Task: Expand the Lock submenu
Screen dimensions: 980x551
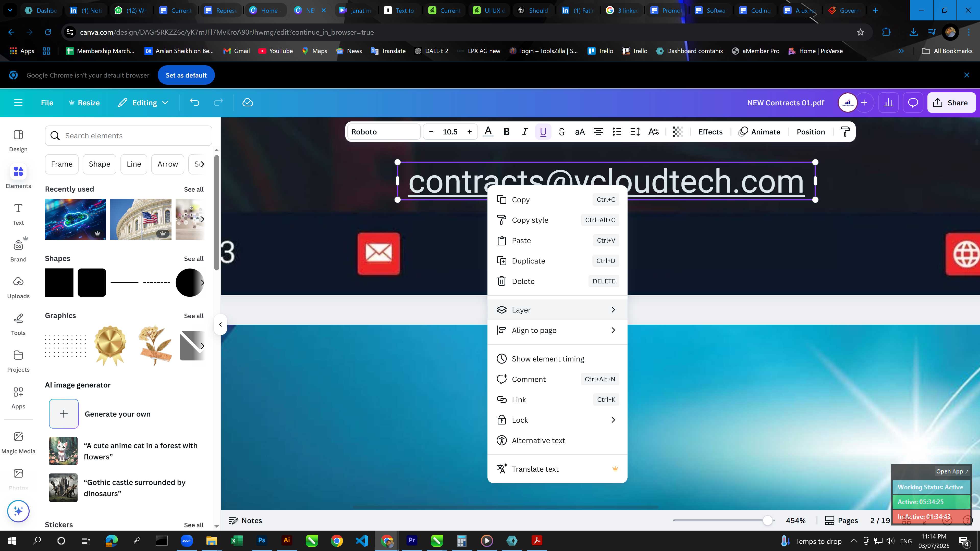Action: tap(557, 420)
